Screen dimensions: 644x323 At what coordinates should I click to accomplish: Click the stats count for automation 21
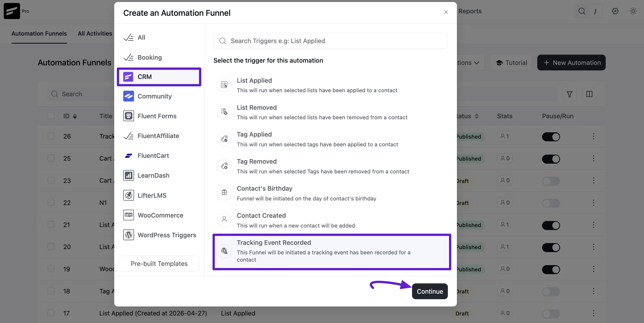point(504,225)
